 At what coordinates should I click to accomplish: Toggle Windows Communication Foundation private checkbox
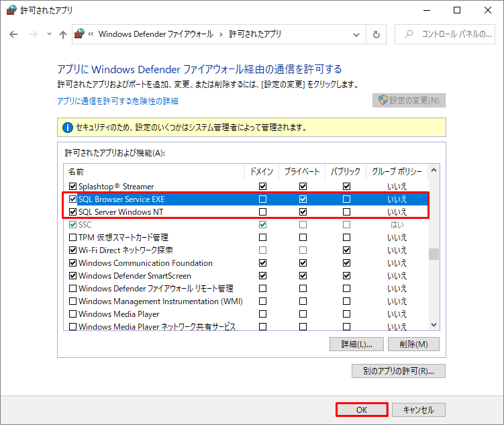click(x=303, y=263)
